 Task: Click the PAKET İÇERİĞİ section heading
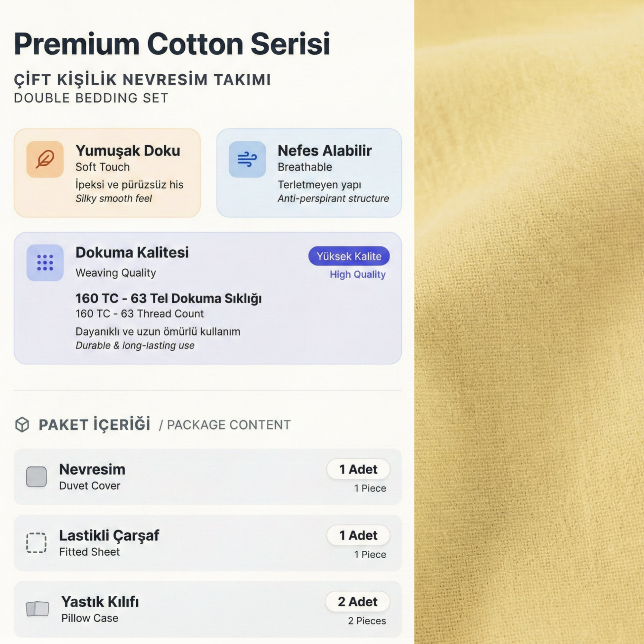point(94,424)
